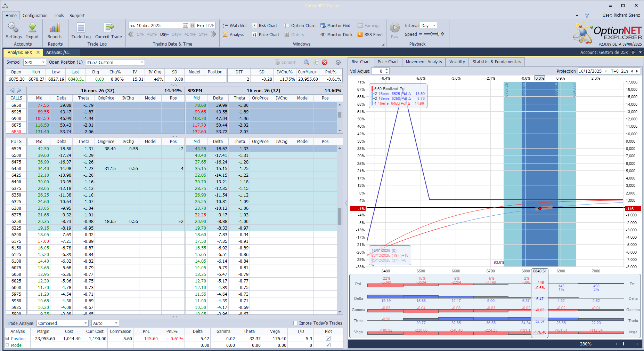This screenshot has height=351, width=644.
Task: Click the LIVE button
Action: coord(210,26)
